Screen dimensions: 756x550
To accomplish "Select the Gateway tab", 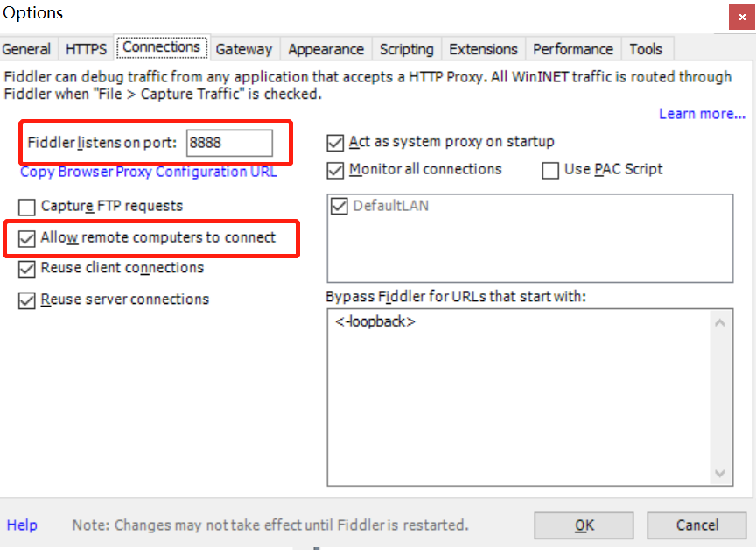I will pyautogui.click(x=244, y=49).
